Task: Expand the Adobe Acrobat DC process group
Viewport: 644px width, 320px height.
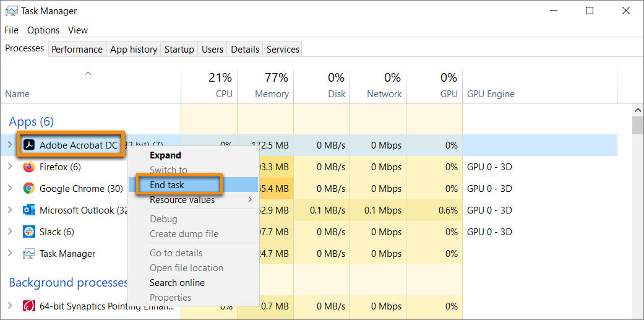Action: tap(10, 145)
